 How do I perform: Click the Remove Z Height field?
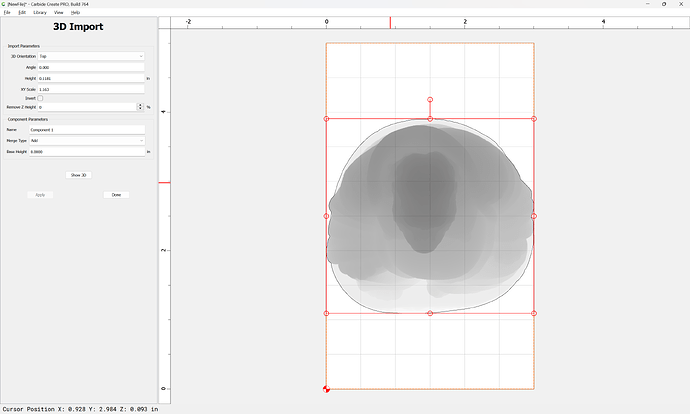coord(87,107)
